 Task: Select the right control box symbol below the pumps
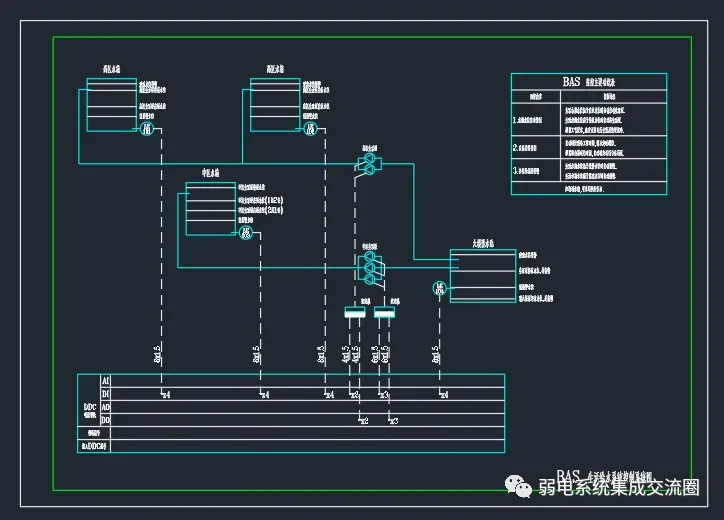pyautogui.click(x=384, y=312)
